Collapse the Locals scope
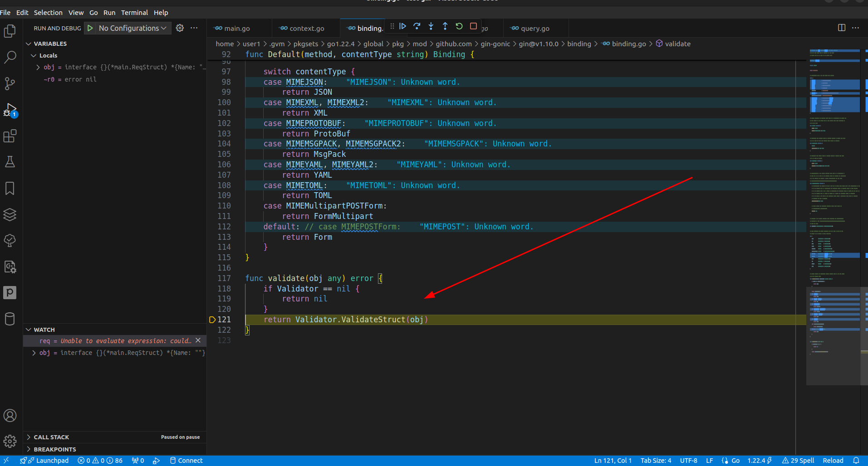 pyautogui.click(x=48, y=55)
